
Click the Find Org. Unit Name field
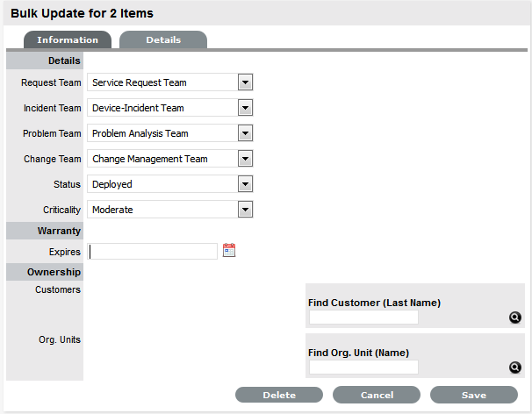(363, 368)
